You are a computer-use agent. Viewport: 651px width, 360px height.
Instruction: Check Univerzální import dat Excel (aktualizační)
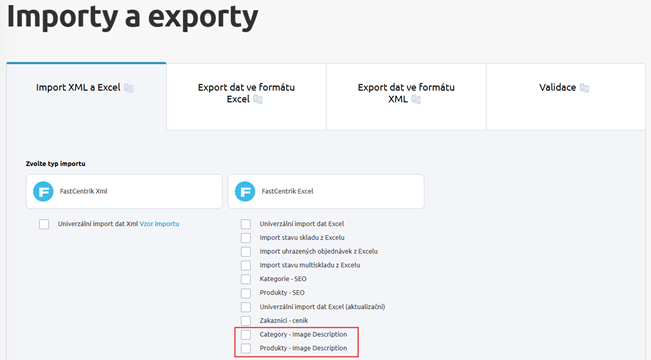click(x=246, y=307)
